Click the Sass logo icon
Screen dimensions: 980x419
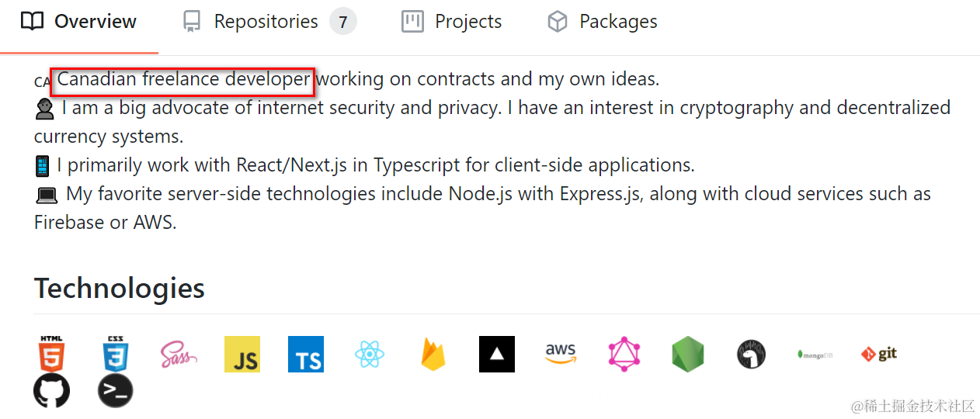tap(179, 355)
